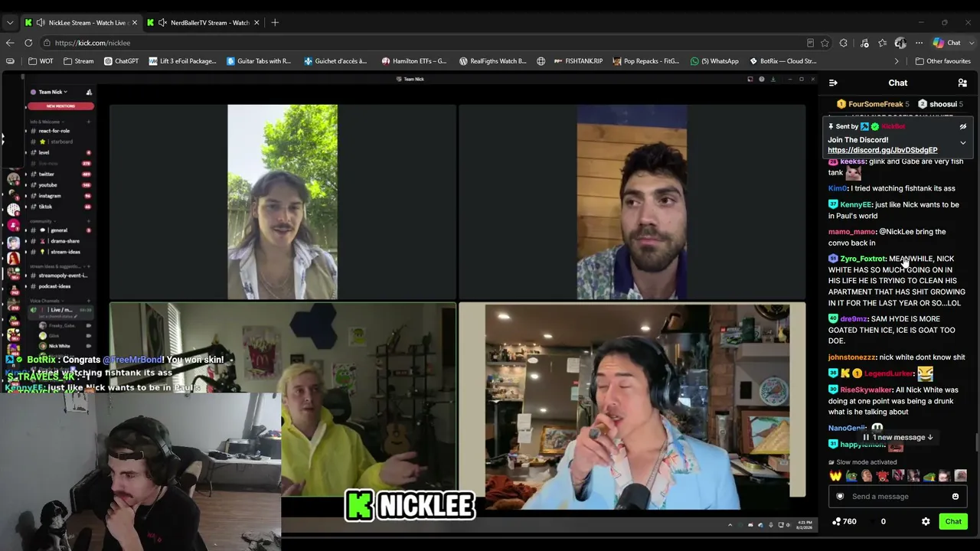Open chat username Zyro_Foxtrot
The height and width of the screenshot is (551, 980).
point(862,259)
